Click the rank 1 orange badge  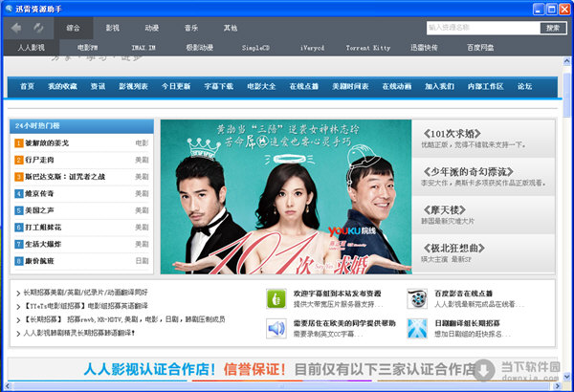click(x=19, y=143)
